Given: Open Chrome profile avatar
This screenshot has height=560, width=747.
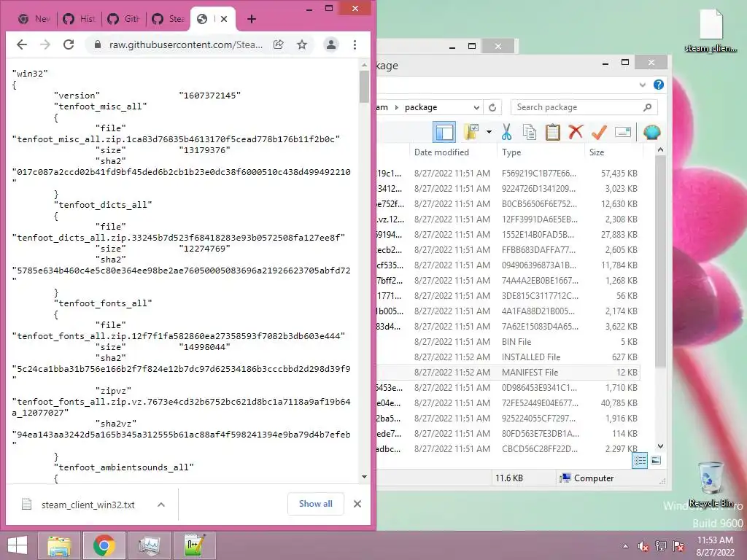Looking at the screenshot, I should click(331, 44).
